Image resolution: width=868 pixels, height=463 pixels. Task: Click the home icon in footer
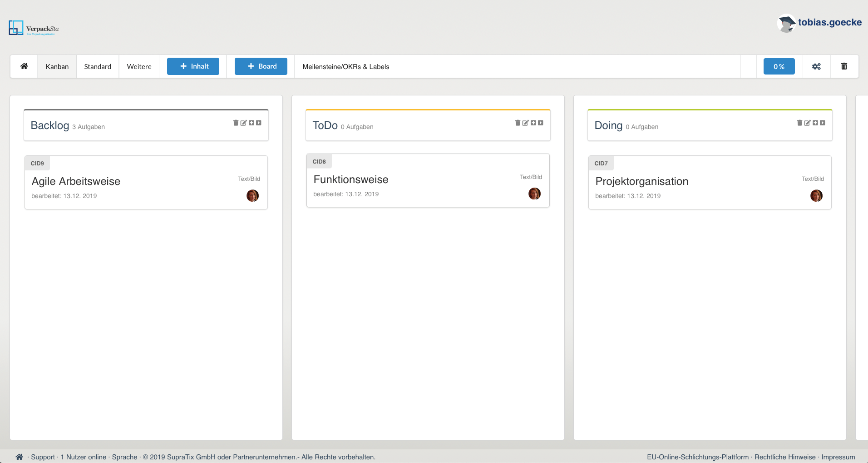tap(19, 457)
